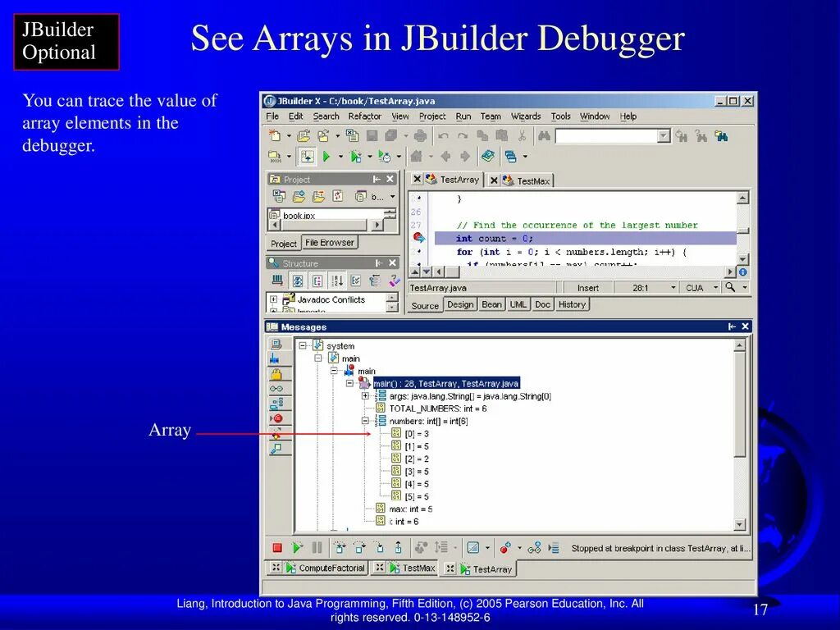Click the Open file folder icon

304,136
